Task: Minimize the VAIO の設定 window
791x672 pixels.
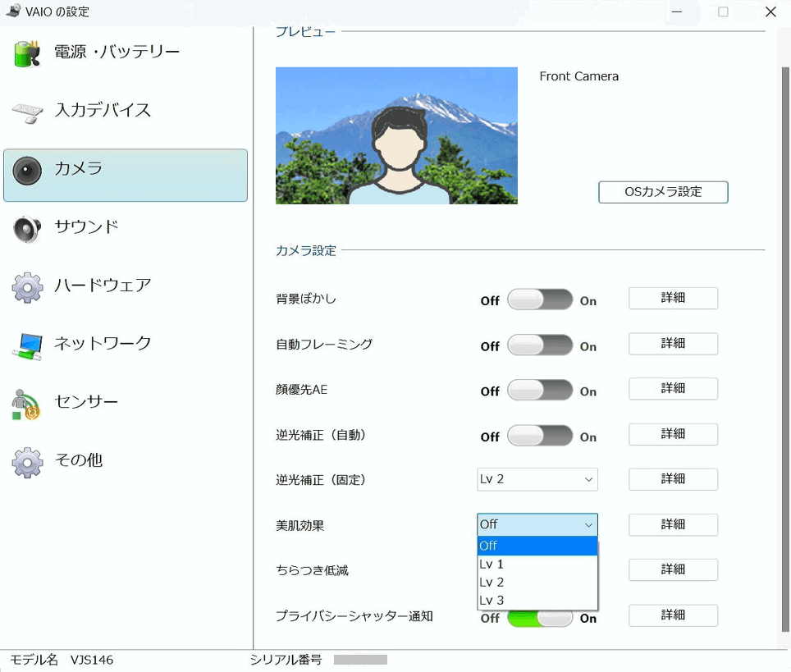Action: click(676, 11)
